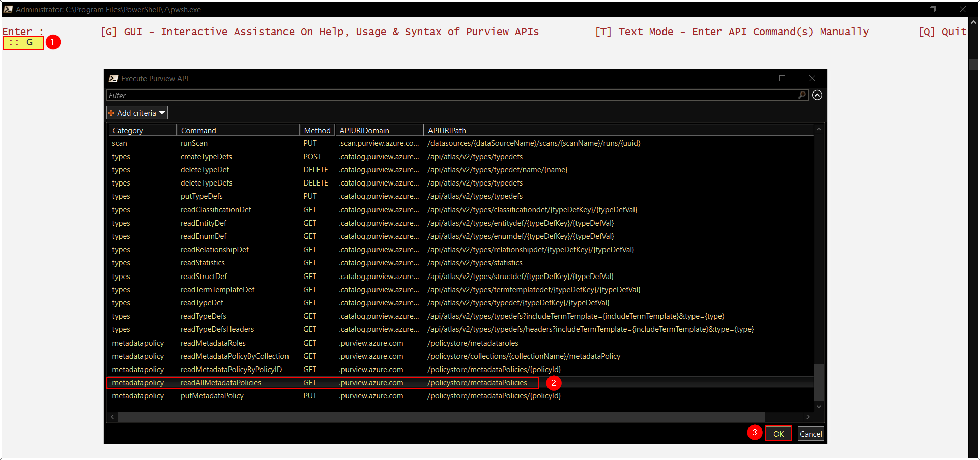Select the runScan row
The image size is (980, 460).
point(460,143)
